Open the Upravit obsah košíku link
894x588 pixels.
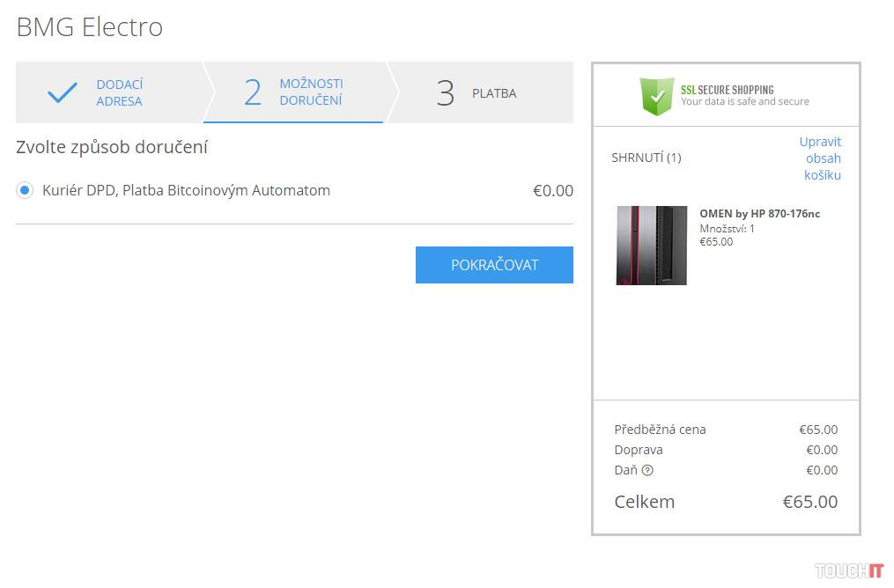coord(821,158)
